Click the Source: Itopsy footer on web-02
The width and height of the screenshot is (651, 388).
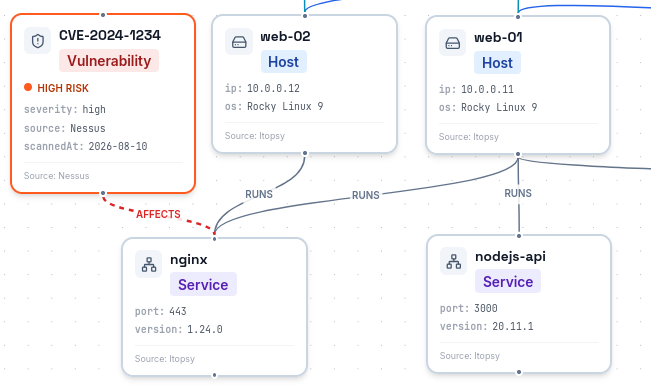pos(255,136)
